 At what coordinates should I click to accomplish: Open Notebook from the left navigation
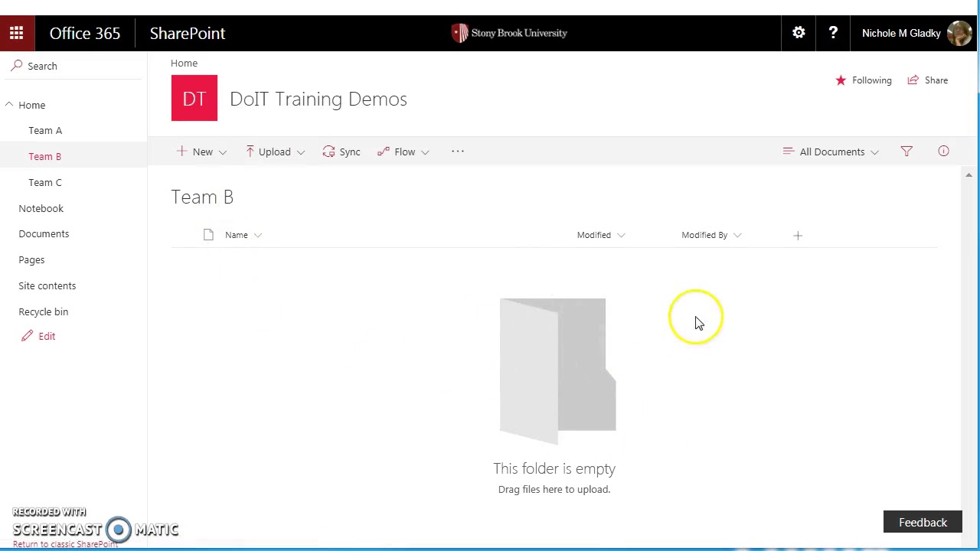41,208
